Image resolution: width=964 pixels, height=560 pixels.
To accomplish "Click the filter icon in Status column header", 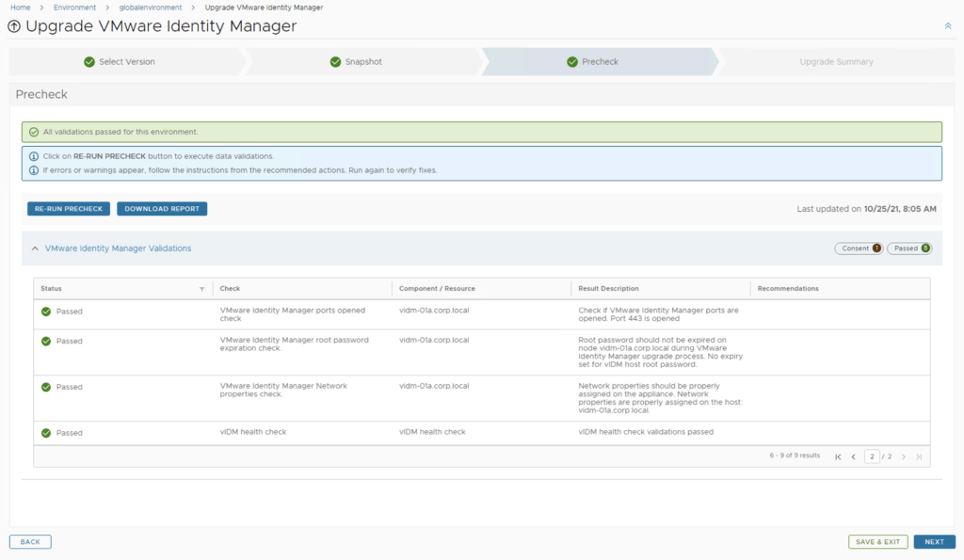I will (201, 289).
